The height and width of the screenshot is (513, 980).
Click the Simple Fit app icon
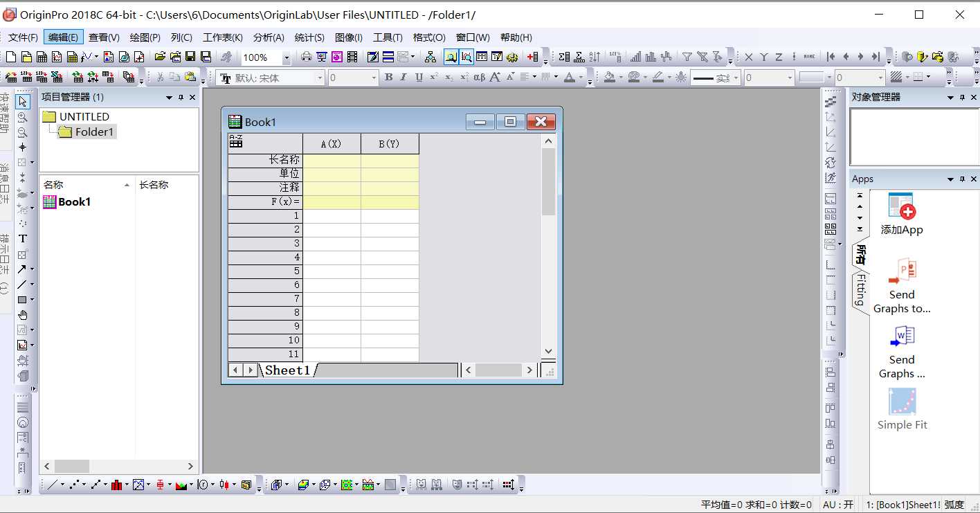click(902, 410)
